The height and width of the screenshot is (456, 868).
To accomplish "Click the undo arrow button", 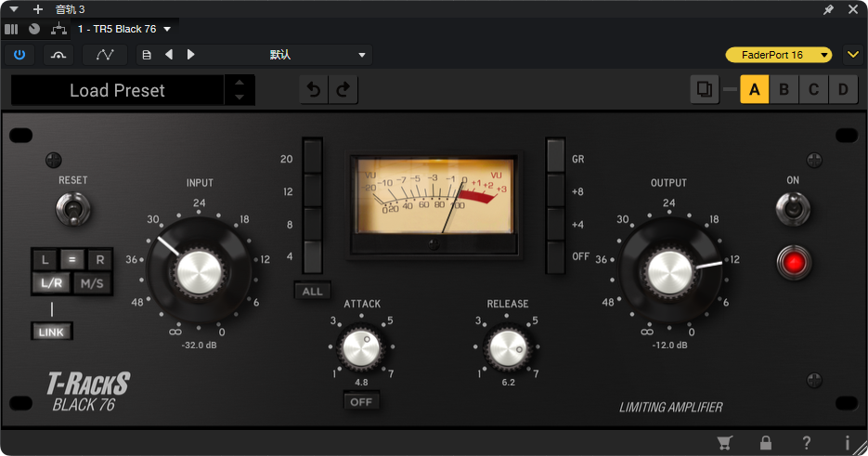I will tap(314, 90).
